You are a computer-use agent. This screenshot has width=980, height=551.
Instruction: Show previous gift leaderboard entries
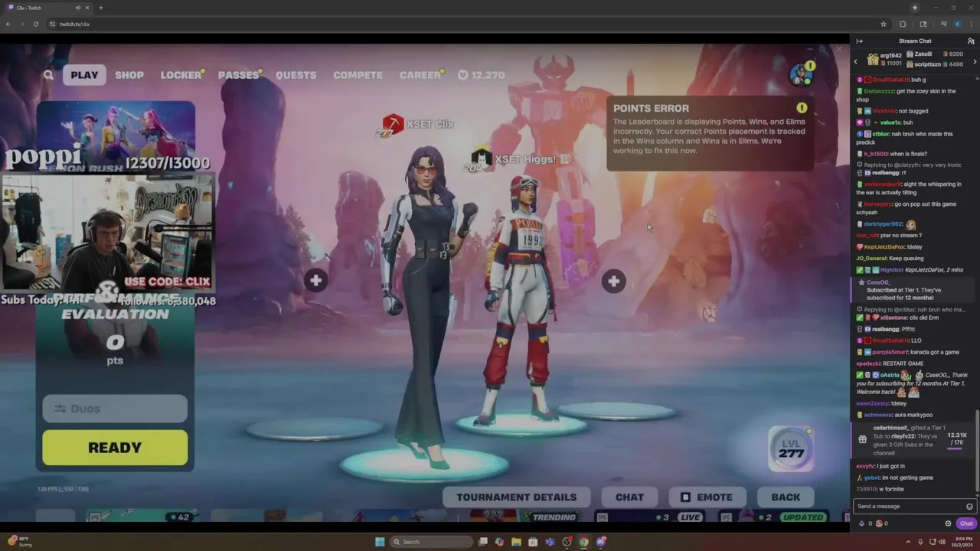point(856,61)
